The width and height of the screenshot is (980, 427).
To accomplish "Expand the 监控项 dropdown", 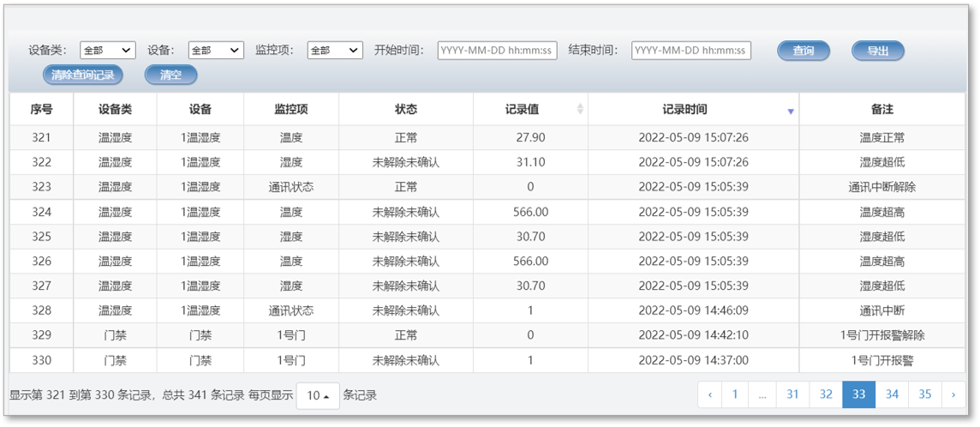I will click(x=335, y=51).
